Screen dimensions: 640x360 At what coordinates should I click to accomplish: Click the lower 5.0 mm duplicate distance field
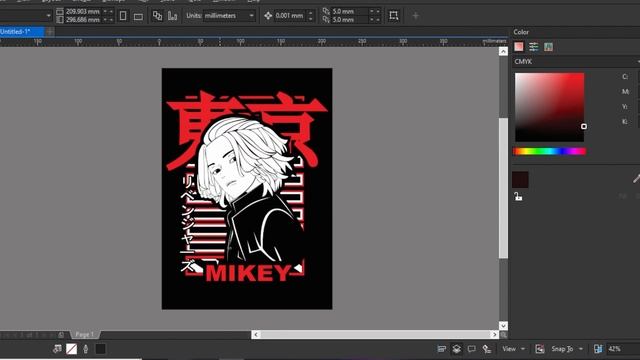click(349, 20)
